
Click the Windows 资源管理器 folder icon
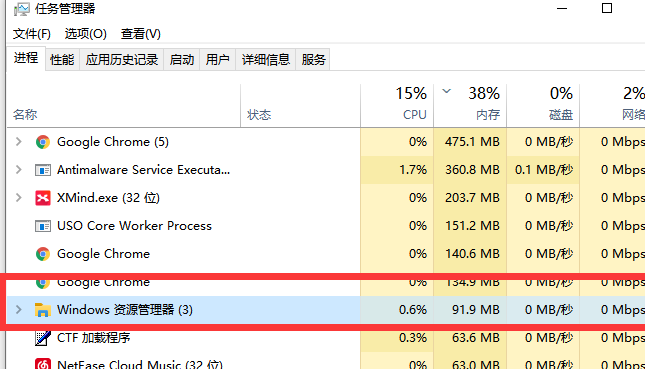tap(43, 310)
